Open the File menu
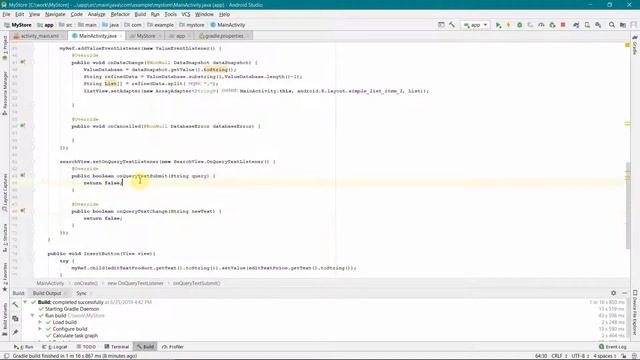The height and width of the screenshot is (360, 640). tap(7, 14)
